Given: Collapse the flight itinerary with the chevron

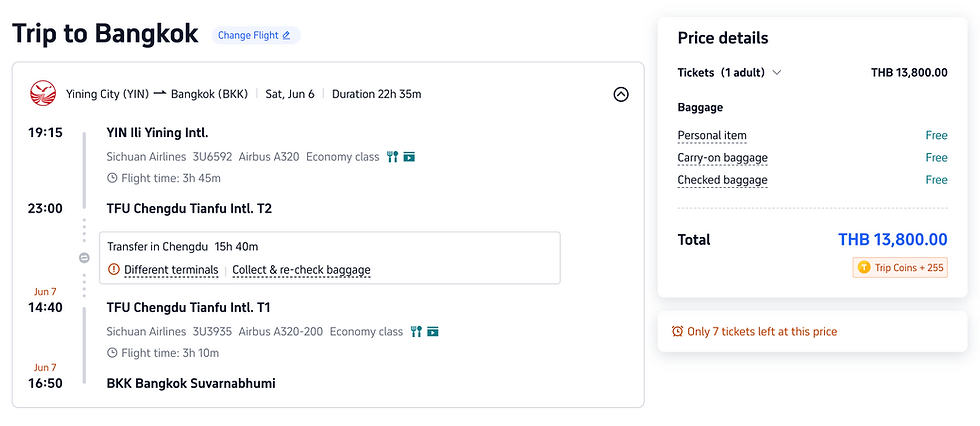Looking at the screenshot, I should pos(620,94).
